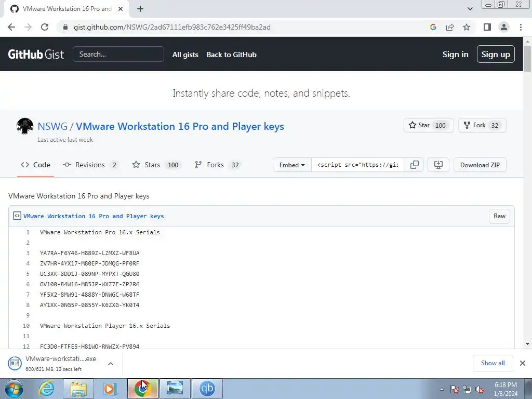Image resolution: width=532 pixels, height=399 pixels.
Task: Click the embed script URL field
Action: click(357, 165)
